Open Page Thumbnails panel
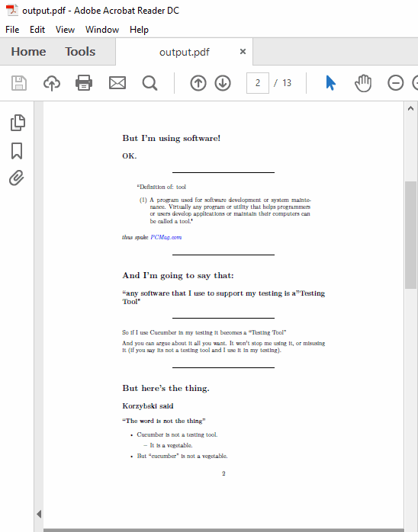Viewport: 418px width, 532px height. point(18,123)
